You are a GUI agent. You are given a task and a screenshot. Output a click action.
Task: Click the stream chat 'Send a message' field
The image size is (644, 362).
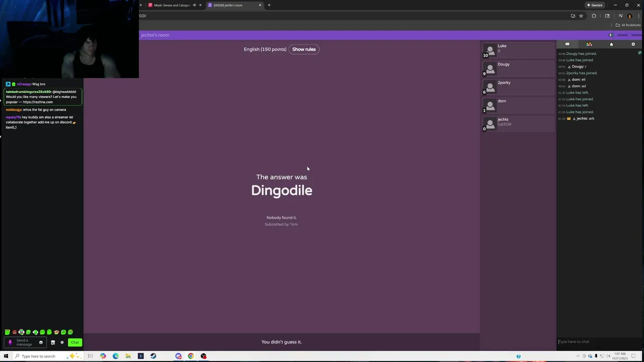(26, 342)
